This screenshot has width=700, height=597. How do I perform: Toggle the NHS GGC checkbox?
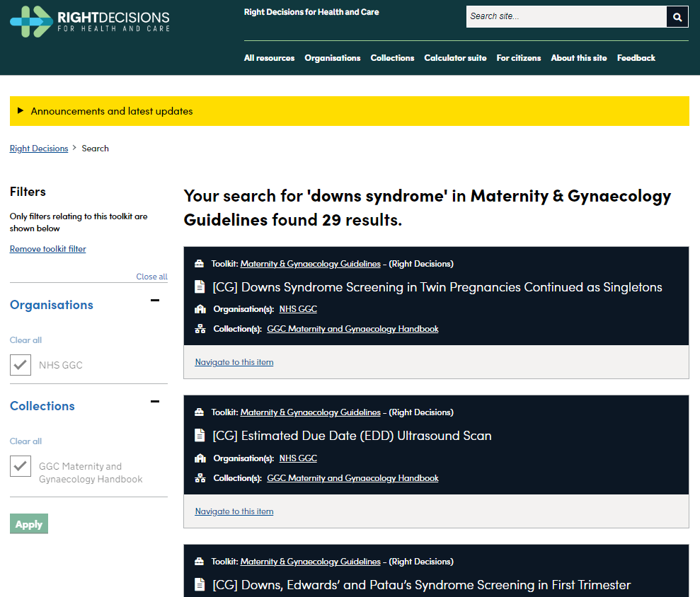21,365
